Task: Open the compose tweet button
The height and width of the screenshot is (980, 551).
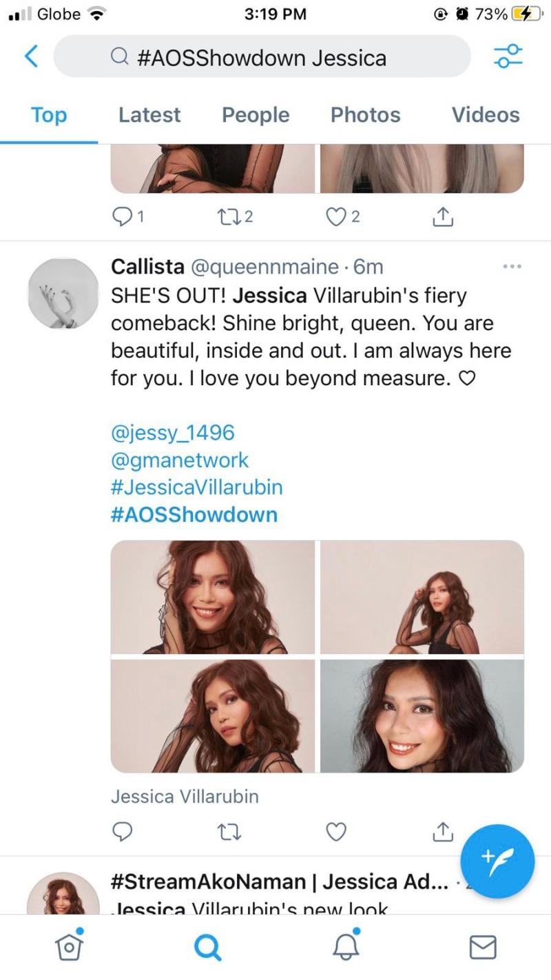Action: point(497,861)
